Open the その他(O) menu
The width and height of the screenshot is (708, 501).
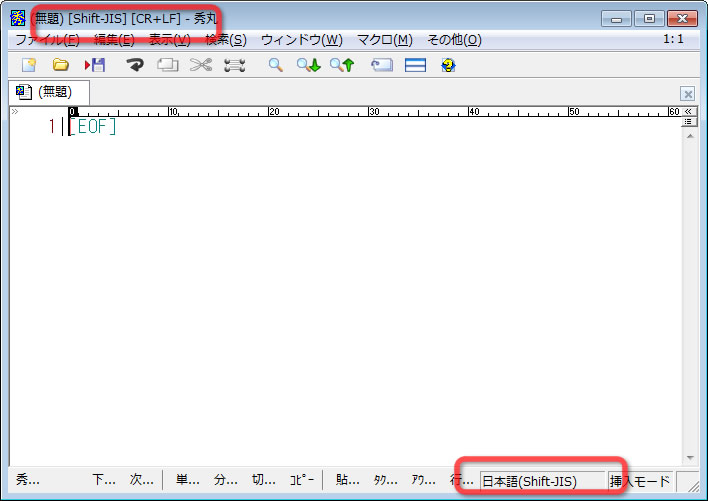(454, 40)
